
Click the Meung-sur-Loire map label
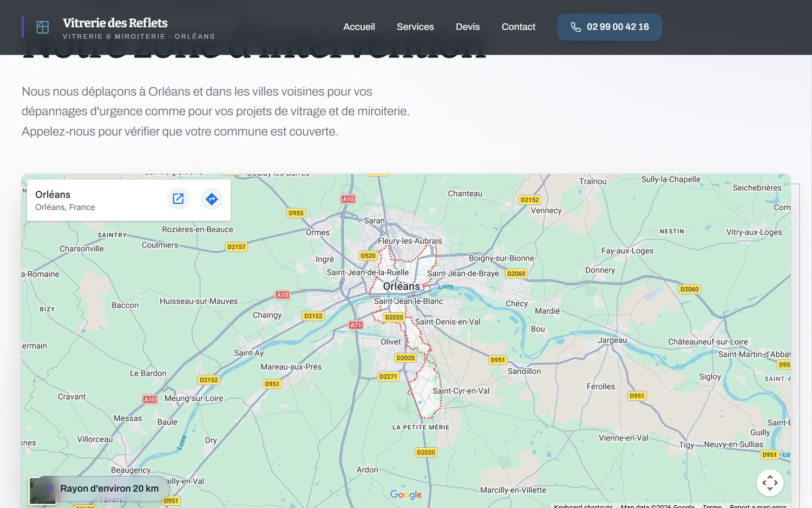pos(194,398)
